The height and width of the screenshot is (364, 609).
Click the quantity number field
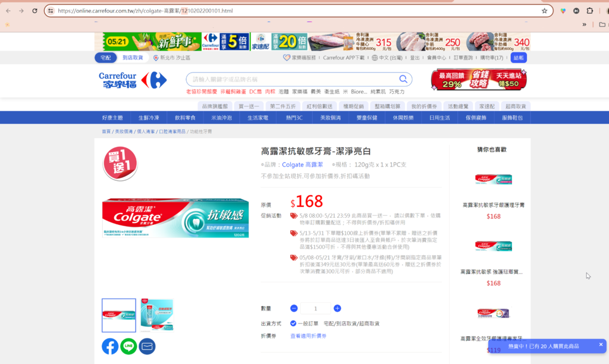[315, 309]
